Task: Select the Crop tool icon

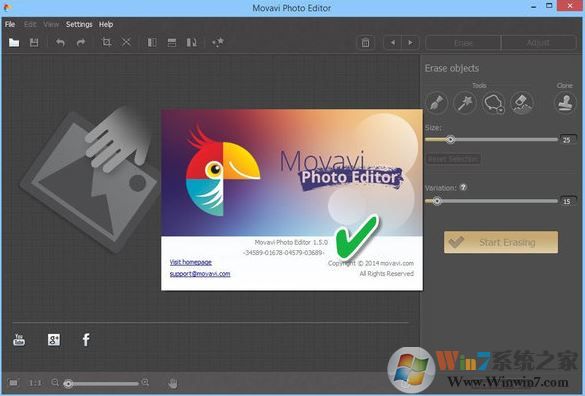Action: click(106, 42)
